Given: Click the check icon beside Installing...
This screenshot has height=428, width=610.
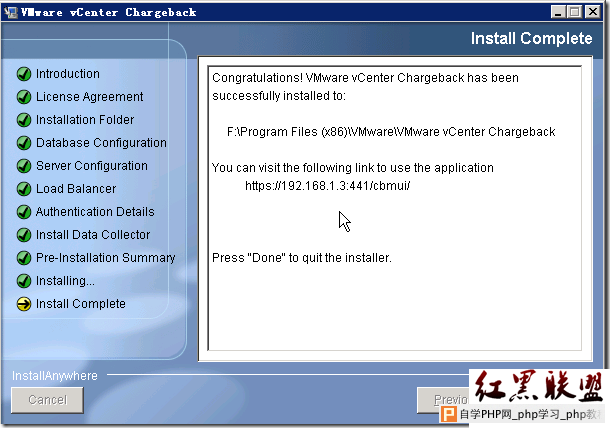Looking at the screenshot, I should [x=24, y=281].
